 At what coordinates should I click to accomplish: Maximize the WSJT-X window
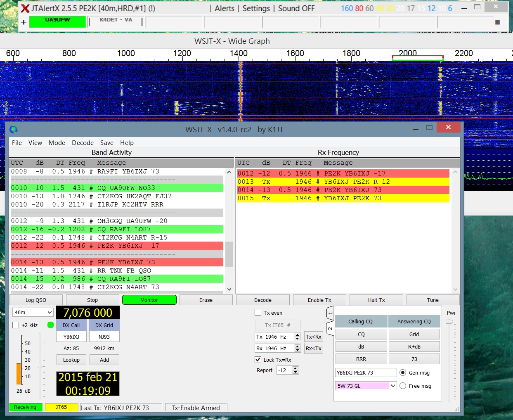(429, 127)
